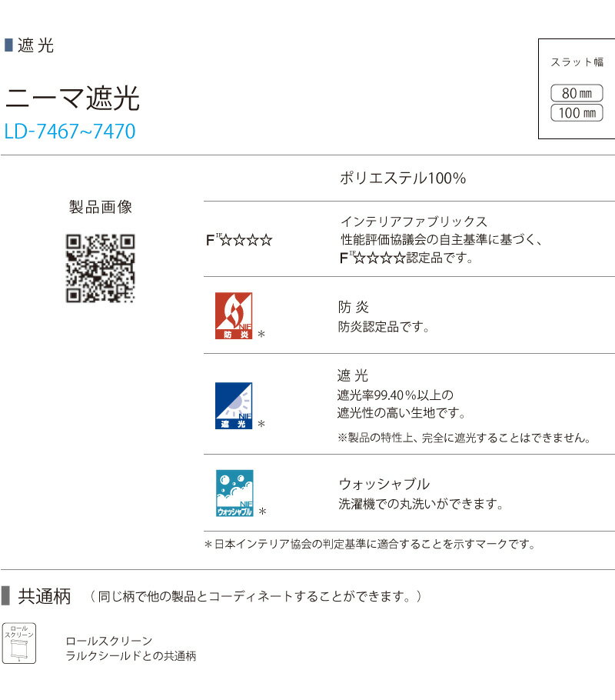Click the スラット幅 label in the box
Image resolution: width=615 pixels, height=700 pixels.
[x=577, y=62]
